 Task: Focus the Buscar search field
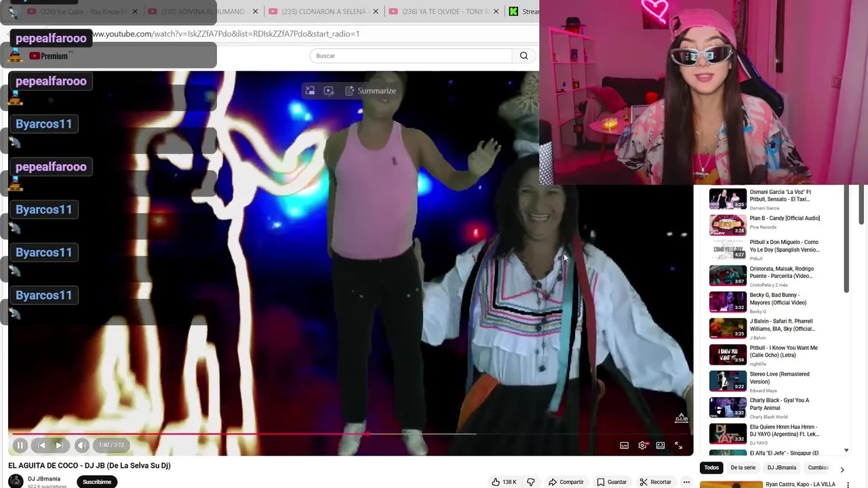coord(411,56)
